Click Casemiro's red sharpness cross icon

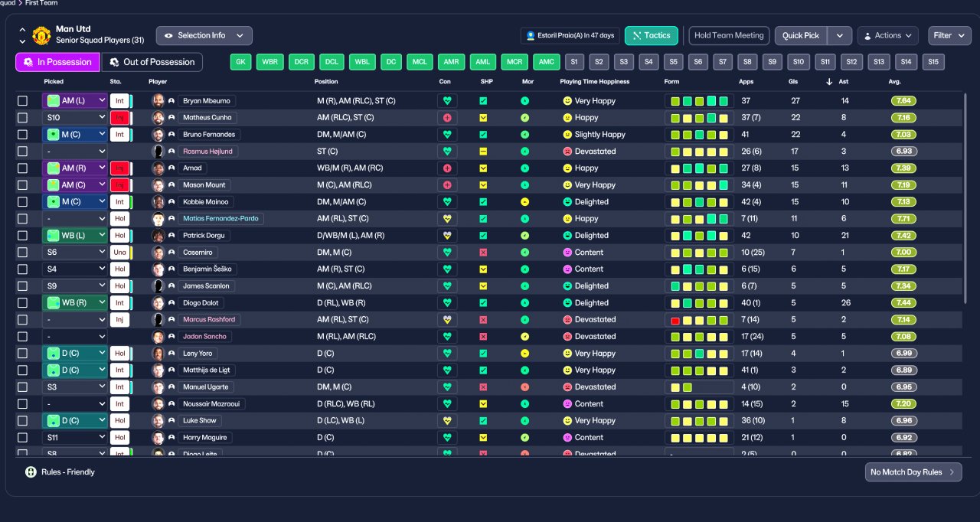tap(483, 253)
